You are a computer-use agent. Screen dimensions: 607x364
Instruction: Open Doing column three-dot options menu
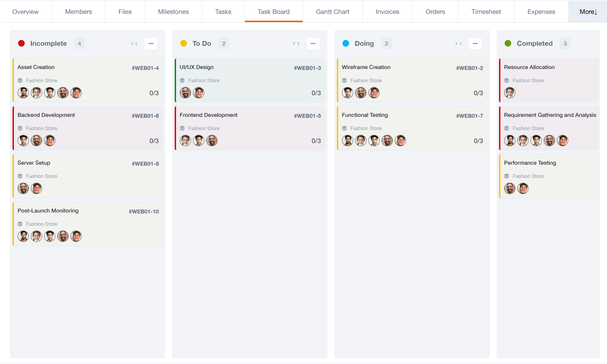(x=475, y=44)
